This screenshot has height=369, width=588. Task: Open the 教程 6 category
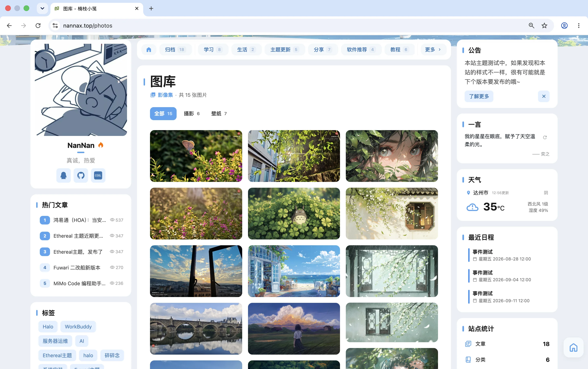pyautogui.click(x=399, y=50)
